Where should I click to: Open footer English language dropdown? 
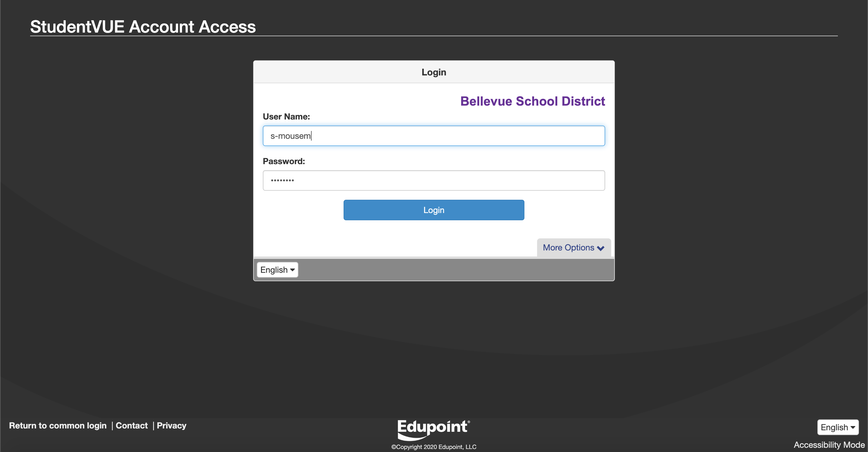click(x=837, y=427)
